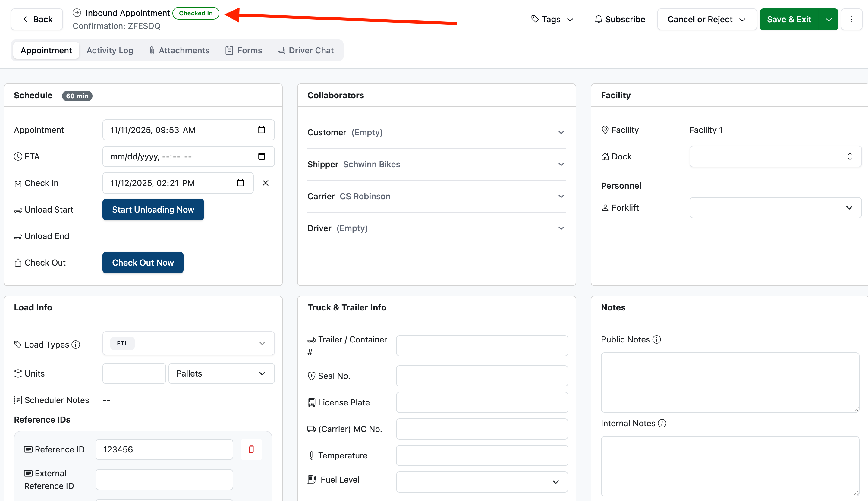The height and width of the screenshot is (501, 868).
Task: Click Save & Exit
Action: click(789, 19)
